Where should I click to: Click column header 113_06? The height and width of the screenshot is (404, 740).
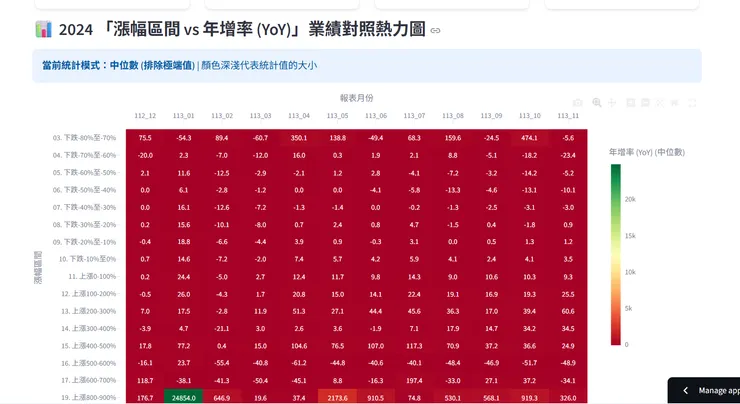[376, 116]
